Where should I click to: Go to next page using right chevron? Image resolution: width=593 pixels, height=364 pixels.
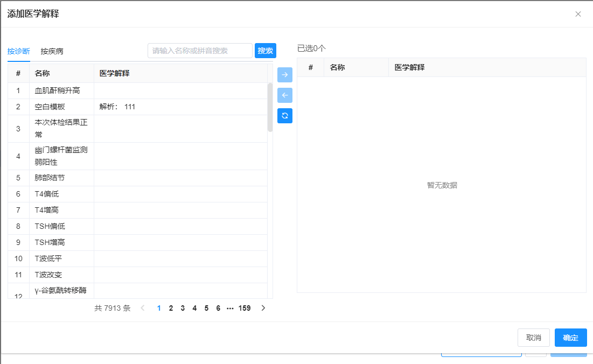click(x=263, y=308)
